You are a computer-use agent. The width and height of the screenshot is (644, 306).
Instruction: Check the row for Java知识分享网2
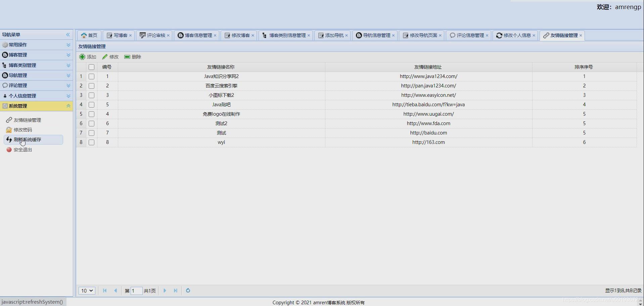tap(91, 77)
